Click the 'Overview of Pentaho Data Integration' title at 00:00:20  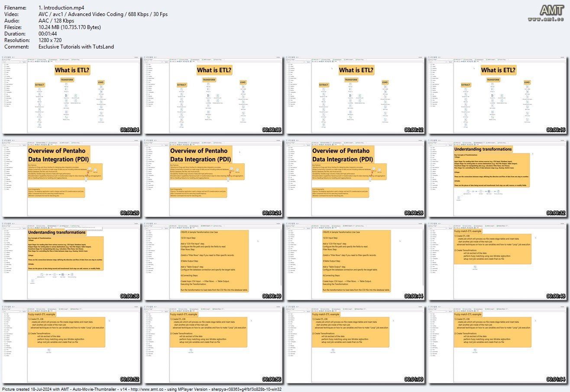[x=58, y=155]
